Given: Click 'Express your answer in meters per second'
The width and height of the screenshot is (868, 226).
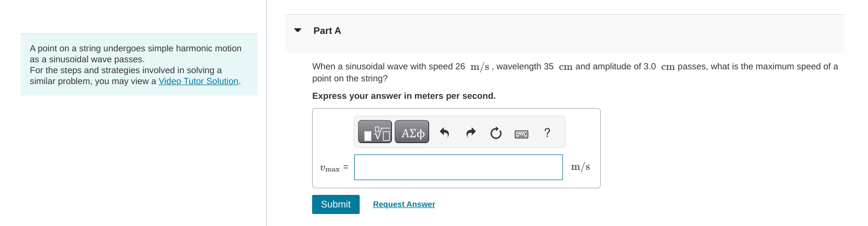Looking at the screenshot, I should click(404, 96).
